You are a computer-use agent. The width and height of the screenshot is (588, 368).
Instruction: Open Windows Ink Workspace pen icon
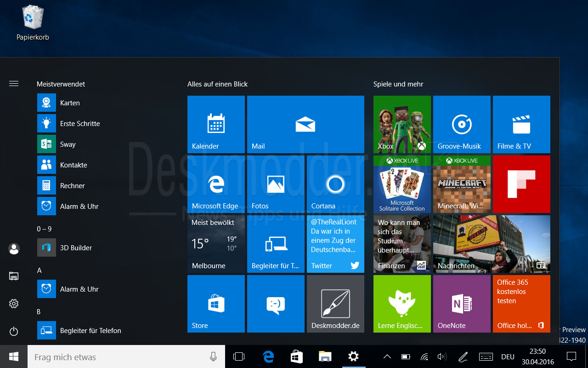tap(463, 356)
